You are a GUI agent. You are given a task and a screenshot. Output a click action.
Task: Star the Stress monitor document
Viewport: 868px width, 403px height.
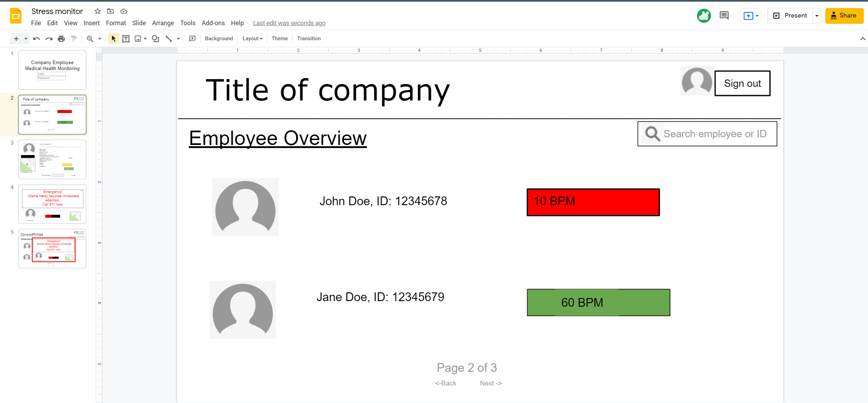98,11
